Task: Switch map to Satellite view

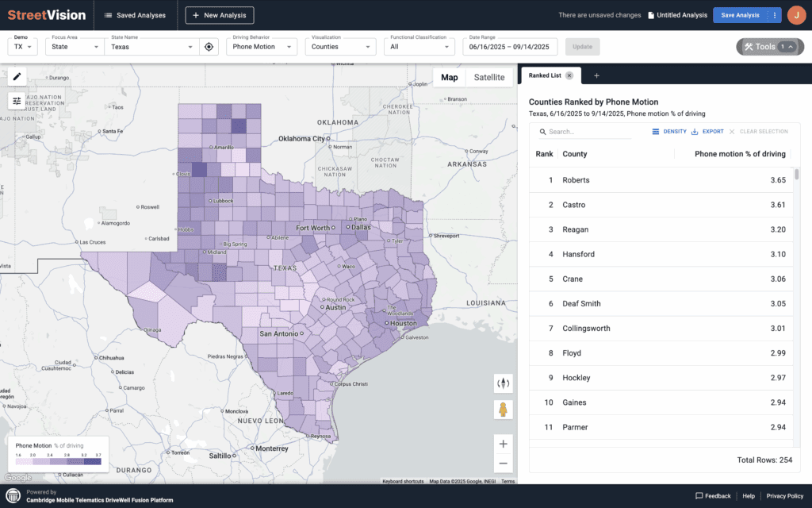Action: tap(489, 77)
